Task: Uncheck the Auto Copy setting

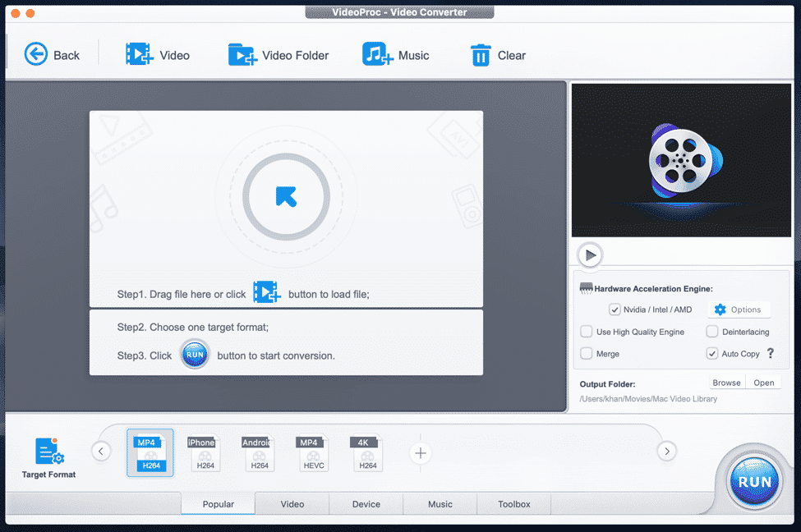Action: (711, 354)
